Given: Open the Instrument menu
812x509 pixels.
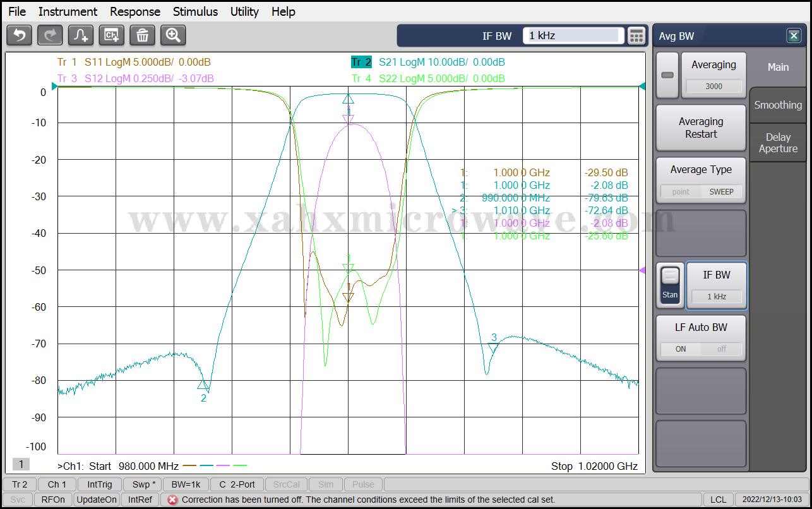Looking at the screenshot, I should click(x=68, y=11).
